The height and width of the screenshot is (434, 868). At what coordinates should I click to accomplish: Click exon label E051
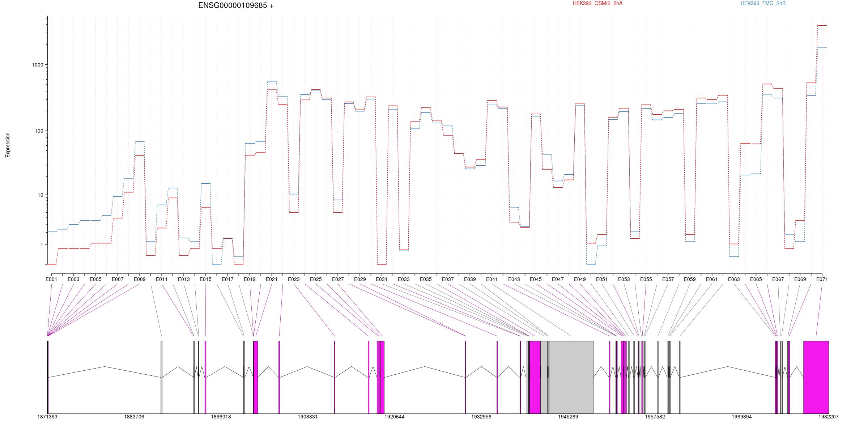pyautogui.click(x=602, y=279)
